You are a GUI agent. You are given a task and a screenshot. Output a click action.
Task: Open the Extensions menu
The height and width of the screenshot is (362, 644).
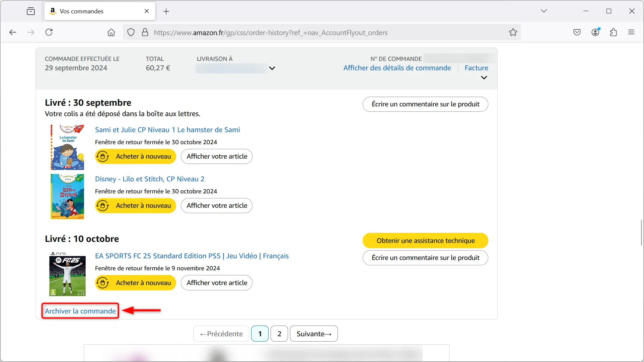pyautogui.click(x=614, y=32)
